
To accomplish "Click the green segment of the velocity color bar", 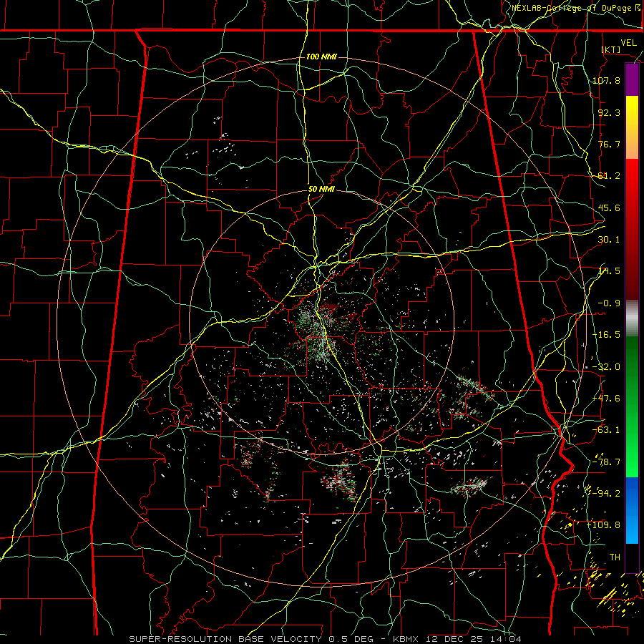I will tap(632, 406).
